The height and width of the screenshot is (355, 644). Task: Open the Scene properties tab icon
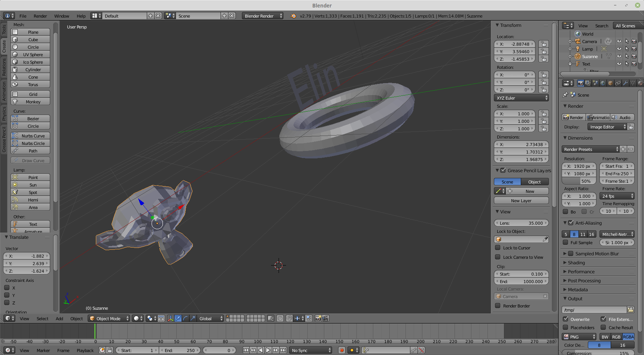pyautogui.click(x=595, y=83)
